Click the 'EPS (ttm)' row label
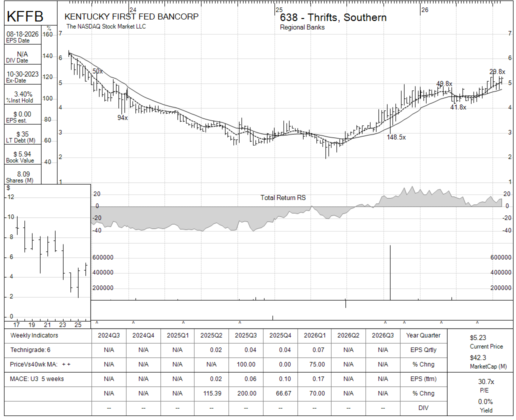 [x=423, y=379]
